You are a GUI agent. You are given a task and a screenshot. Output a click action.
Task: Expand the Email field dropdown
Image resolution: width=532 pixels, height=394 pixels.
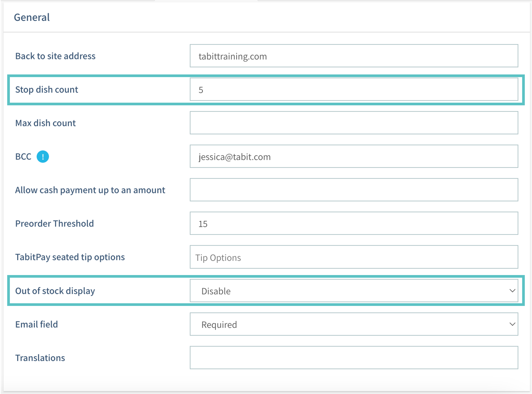pyautogui.click(x=353, y=324)
